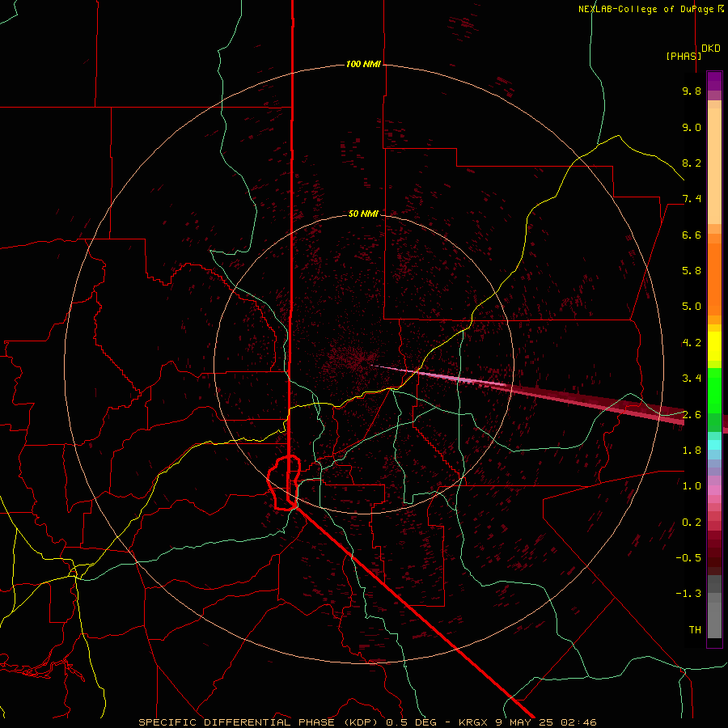Image resolution: width=728 pixels, height=728 pixels.
Task: Pick the purple segment atop the color bar
Action: pos(714,81)
